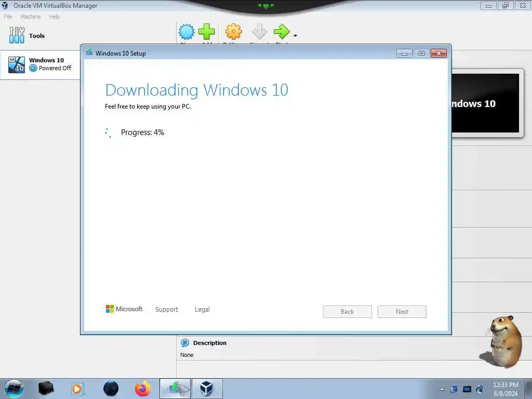Screen dimensions: 532x399
Task: Click the Description section header
Action: pyautogui.click(x=210, y=343)
